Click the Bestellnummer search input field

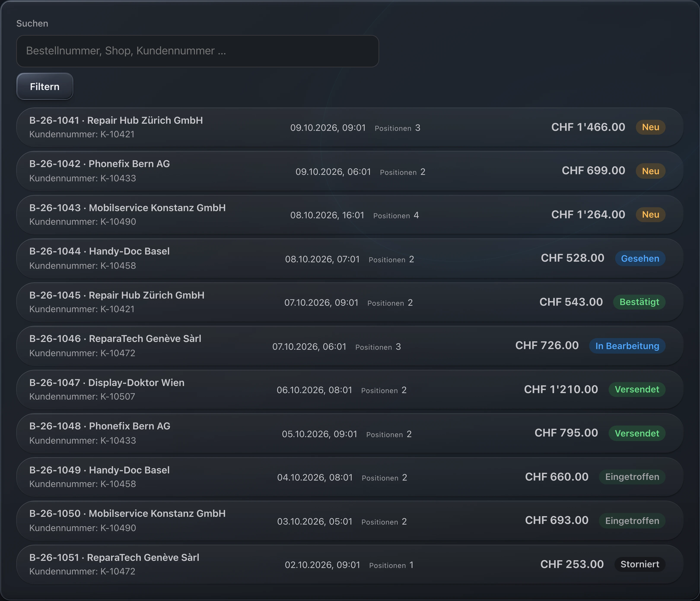[x=197, y=51]
